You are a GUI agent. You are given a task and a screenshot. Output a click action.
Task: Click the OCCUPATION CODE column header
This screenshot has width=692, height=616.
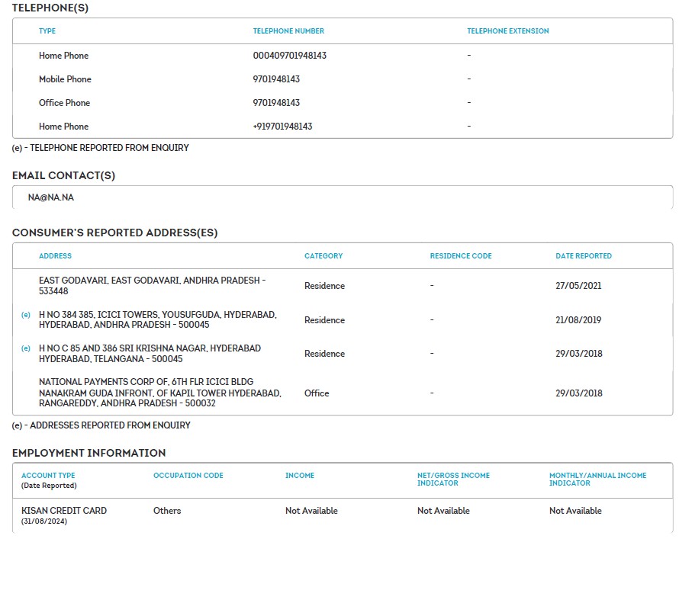click(x=188, y=475)
